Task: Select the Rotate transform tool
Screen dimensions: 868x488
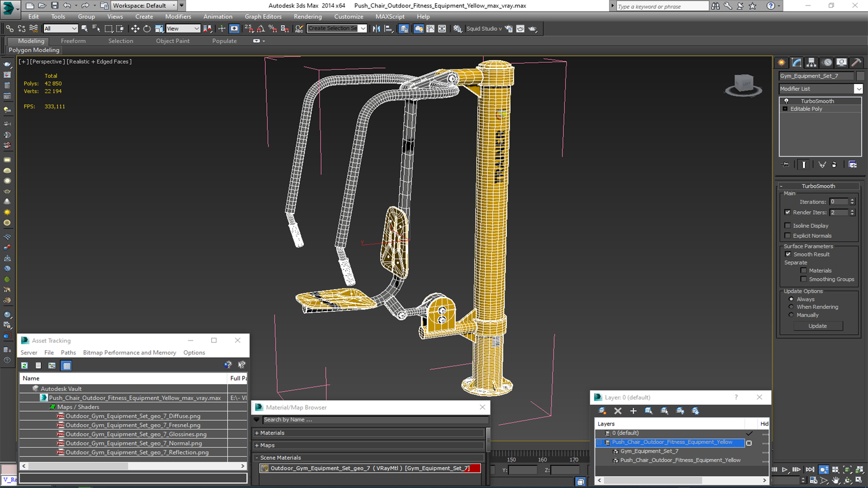Action: pos(147,28)
